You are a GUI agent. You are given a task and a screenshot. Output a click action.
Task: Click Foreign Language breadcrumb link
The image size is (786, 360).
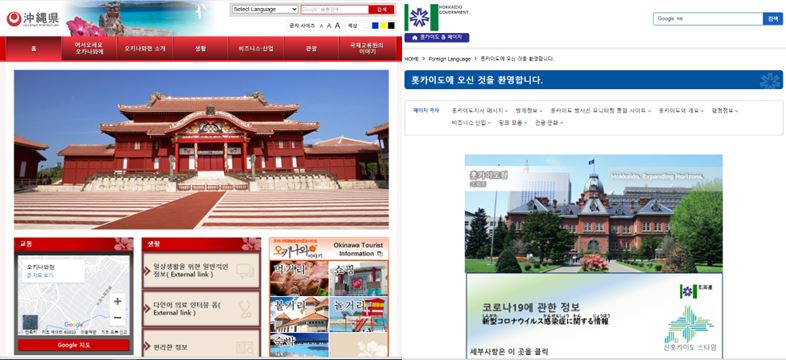[x=450, y=59]
